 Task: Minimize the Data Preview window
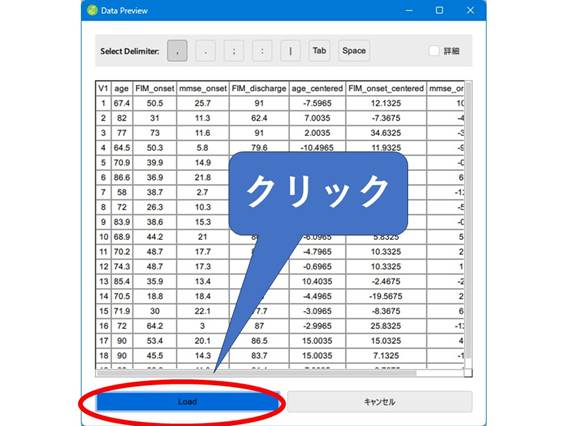[409, 10]
